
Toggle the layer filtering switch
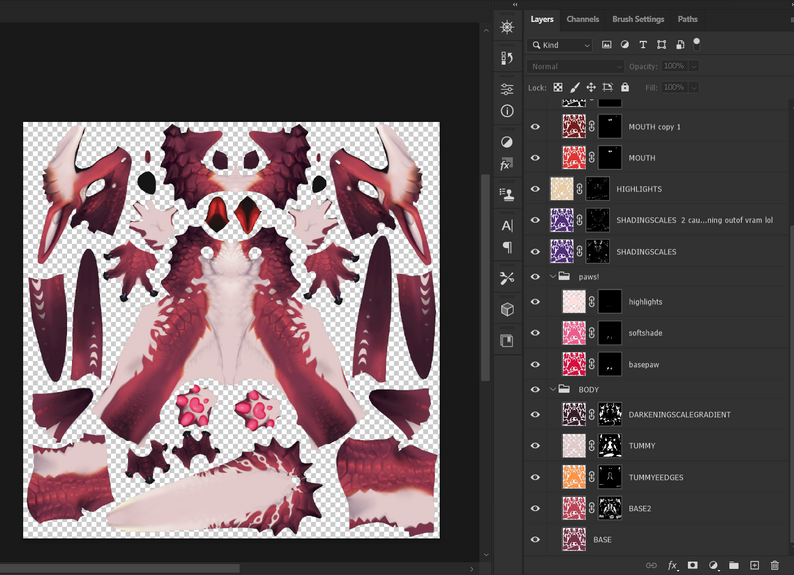697,43
